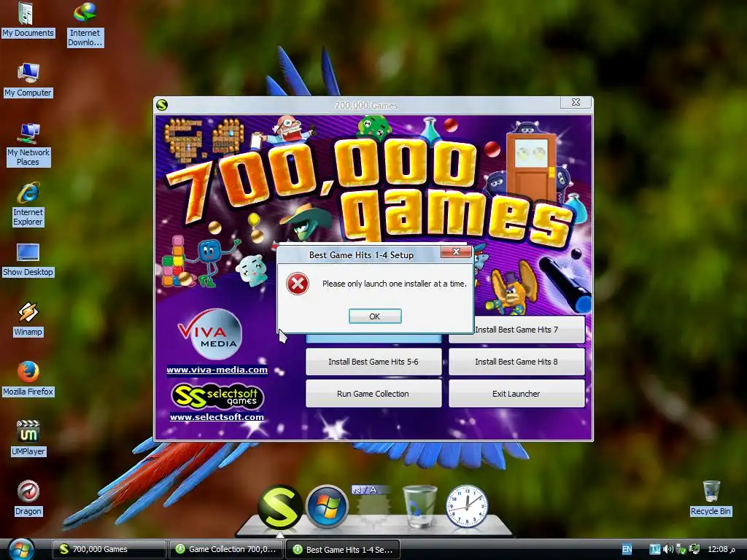The width and height of the screenshot is (747, 560).
Task: Click the volume speaker tray icon
Action: point(668,550)
